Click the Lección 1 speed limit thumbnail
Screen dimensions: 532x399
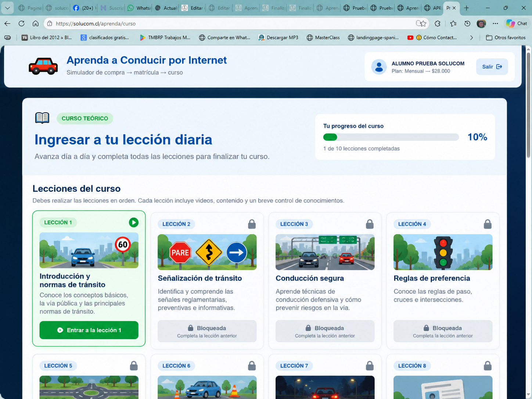pos(89,250)
